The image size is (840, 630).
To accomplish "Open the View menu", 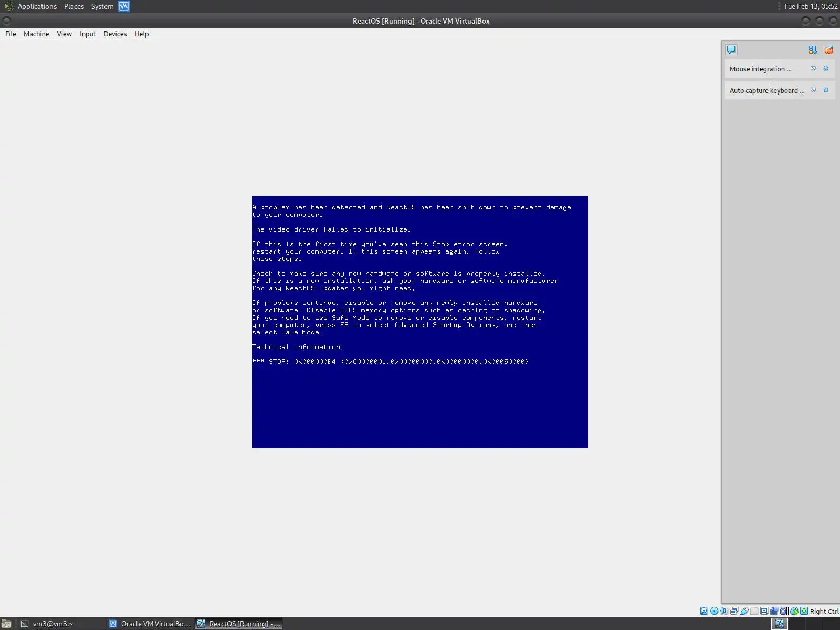I will (65, 34).
